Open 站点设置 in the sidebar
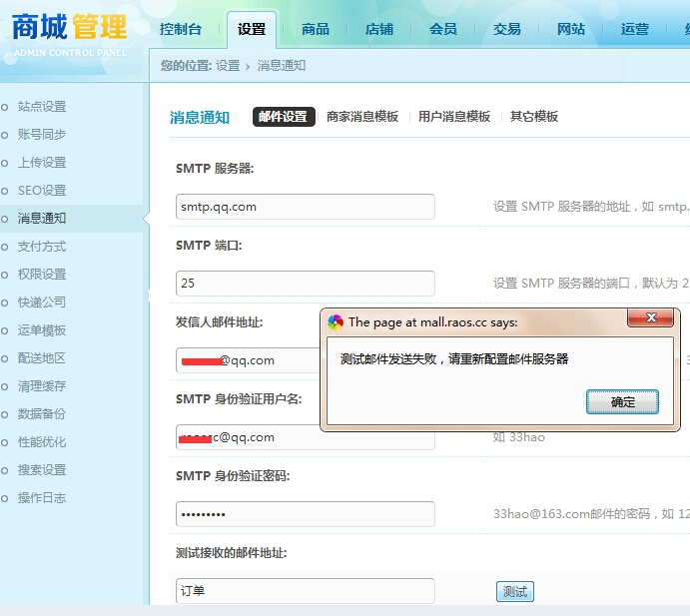Viewport: 690px width, 616px height. click(42, 107)
